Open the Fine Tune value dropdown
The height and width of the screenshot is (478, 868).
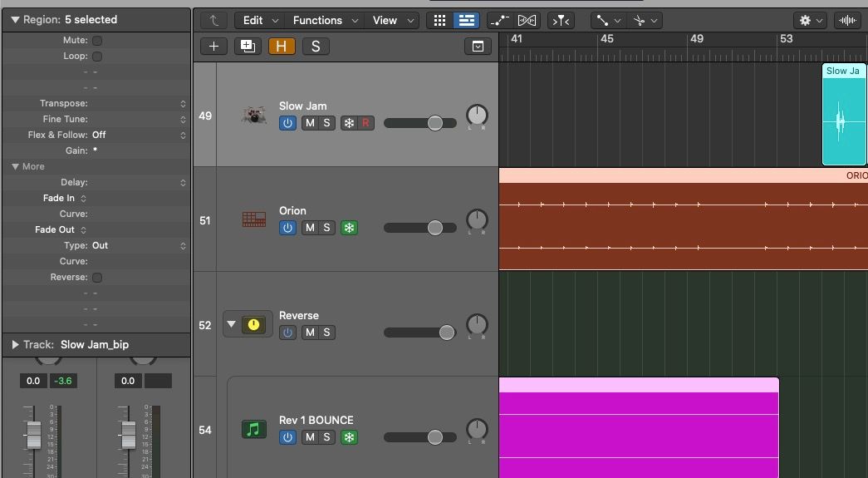pyautogui.click(x=183, y=119)
